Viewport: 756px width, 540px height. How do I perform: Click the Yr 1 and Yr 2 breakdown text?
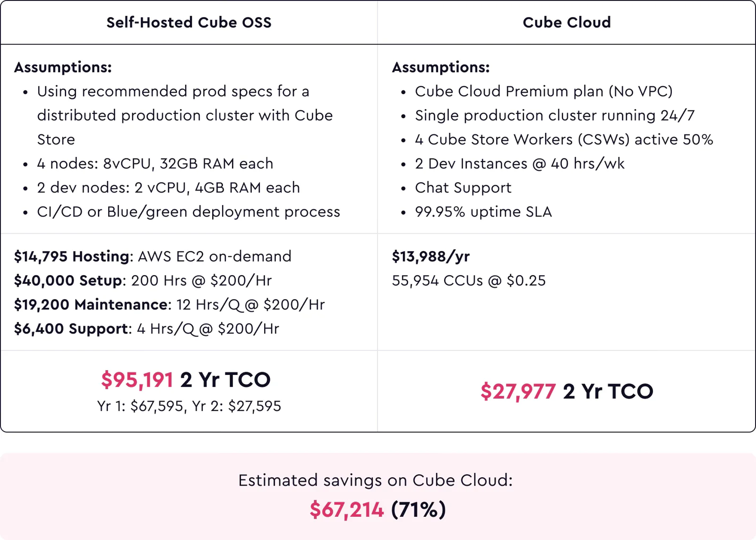189,406
